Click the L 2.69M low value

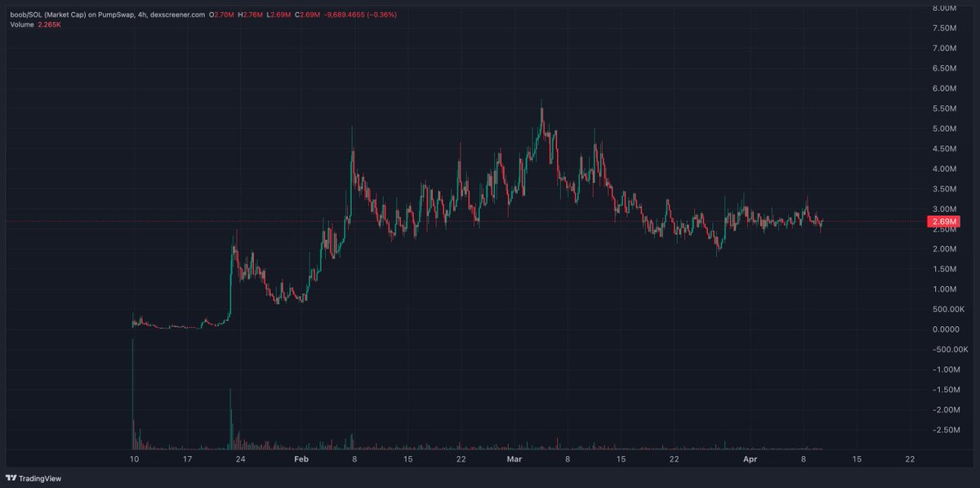(278, 14)
